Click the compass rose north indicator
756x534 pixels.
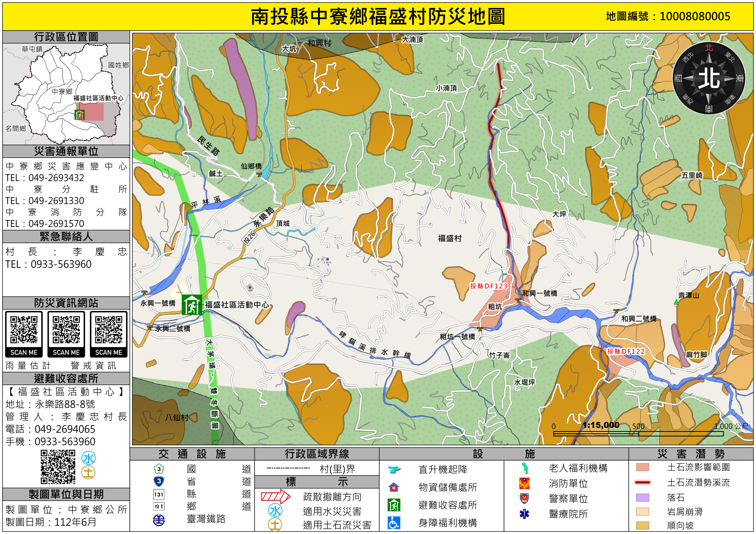[x=709, y=78]
